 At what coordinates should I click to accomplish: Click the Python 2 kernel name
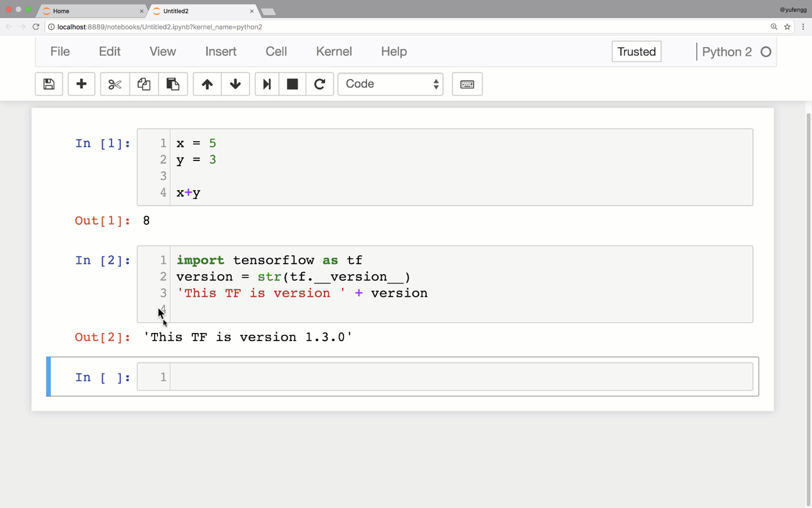tap(727, 52)
